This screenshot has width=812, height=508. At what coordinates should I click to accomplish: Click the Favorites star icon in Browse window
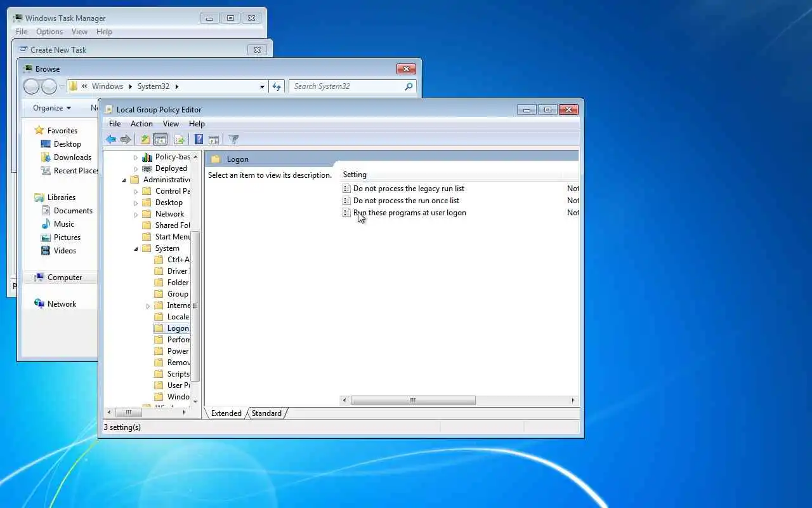tap(39, 130)
